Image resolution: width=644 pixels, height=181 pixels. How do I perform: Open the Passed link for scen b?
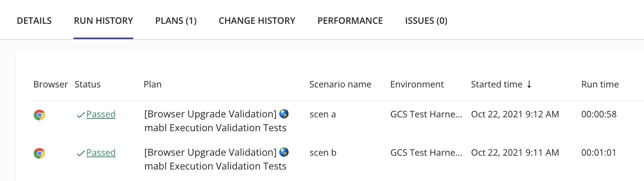(x=101, y=153)
